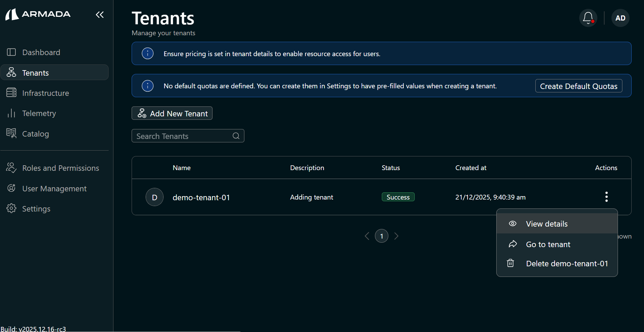This screenshot has width=644, height=332.
Task: Click the AD profile avatar
Action: point(620,18)
